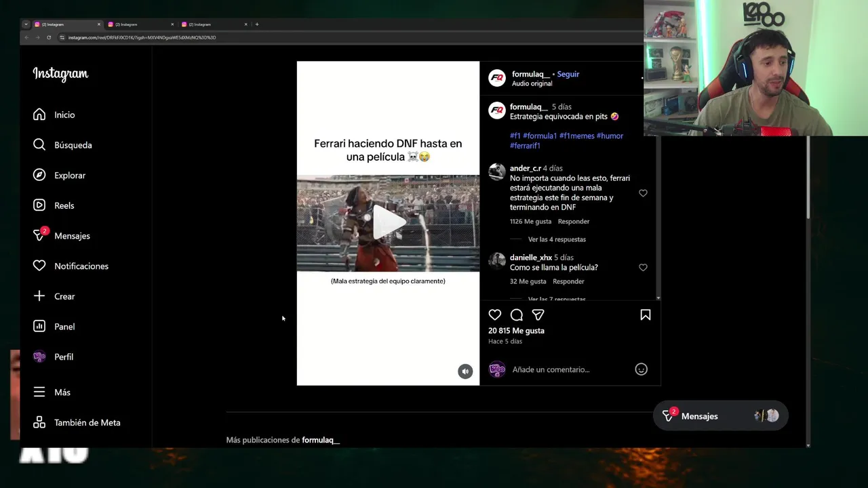Share the post with paper plane icon
This screenshot has height=488, width=868.
538,314
